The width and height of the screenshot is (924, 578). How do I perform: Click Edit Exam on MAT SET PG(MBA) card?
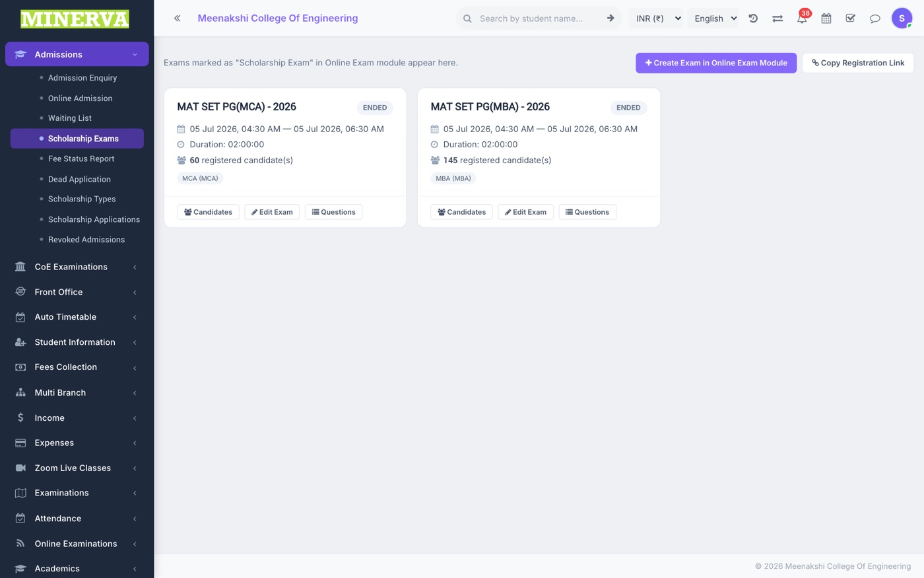(x=525, y=212)
